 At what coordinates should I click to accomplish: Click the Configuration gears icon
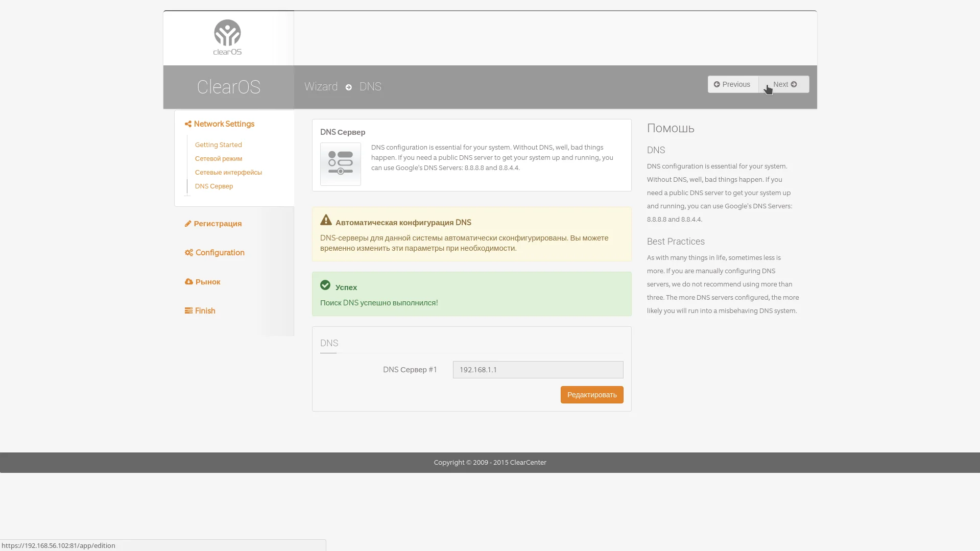[x=189, y=253]
